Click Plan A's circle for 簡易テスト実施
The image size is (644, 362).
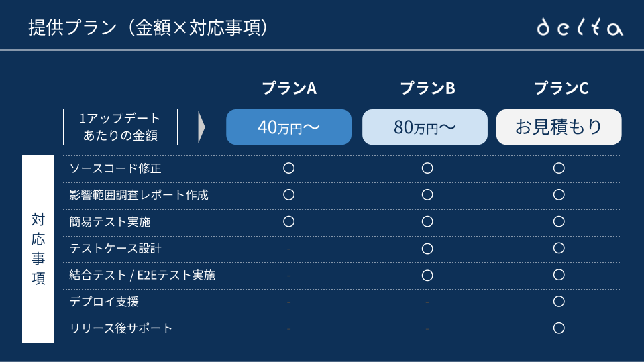tap(288, 221)
